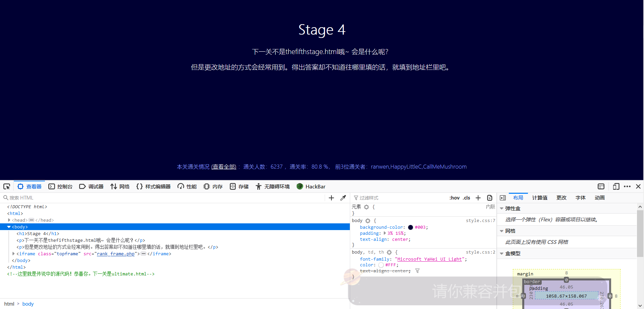Toggle the :hov pseudo-class panel
The image size is (644, 309).
[454, 197]
